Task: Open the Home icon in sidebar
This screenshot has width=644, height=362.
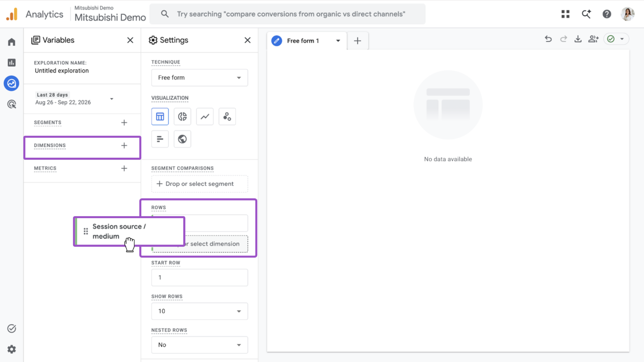Action: [12, 42]
